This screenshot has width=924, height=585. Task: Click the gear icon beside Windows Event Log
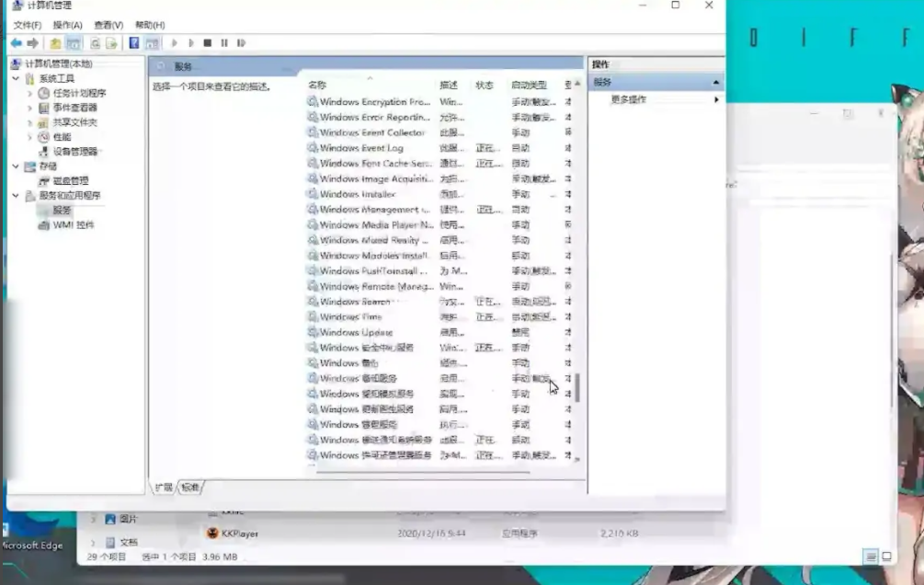(x=313, y=148)
